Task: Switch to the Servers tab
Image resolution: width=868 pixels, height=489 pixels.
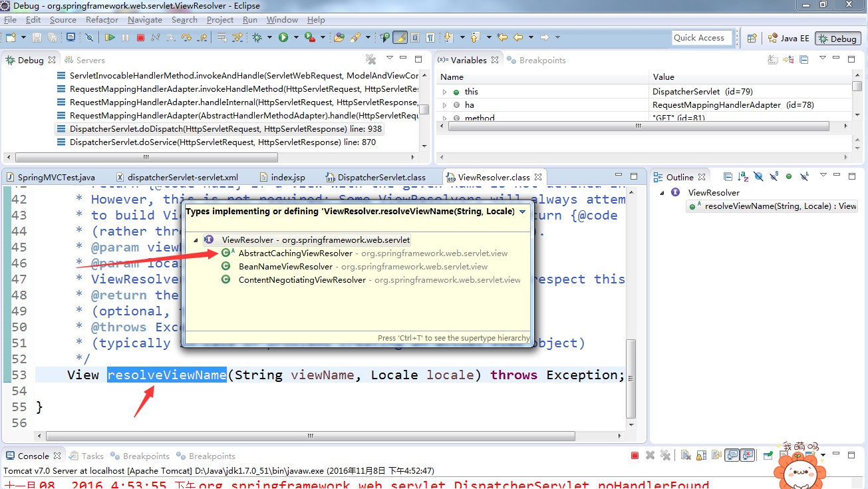Action: 84,60
